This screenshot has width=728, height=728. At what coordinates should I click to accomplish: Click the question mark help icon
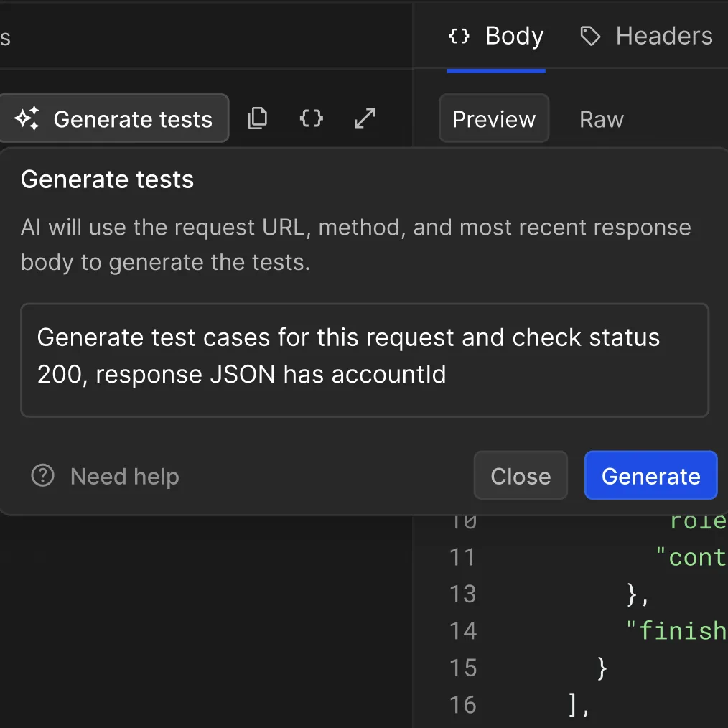click(x=42, y=475)
